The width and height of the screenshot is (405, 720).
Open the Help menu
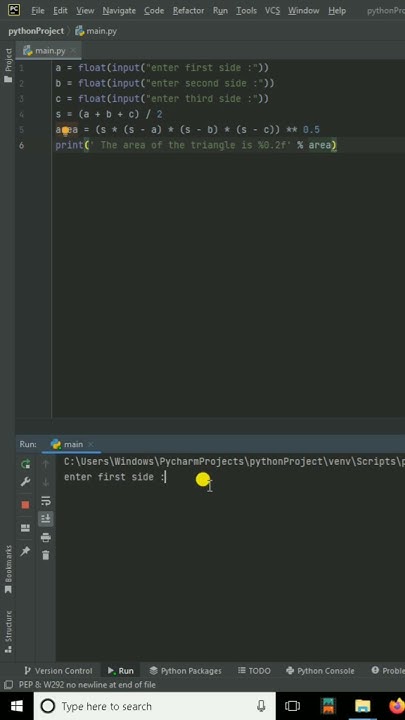click(337, 11)
